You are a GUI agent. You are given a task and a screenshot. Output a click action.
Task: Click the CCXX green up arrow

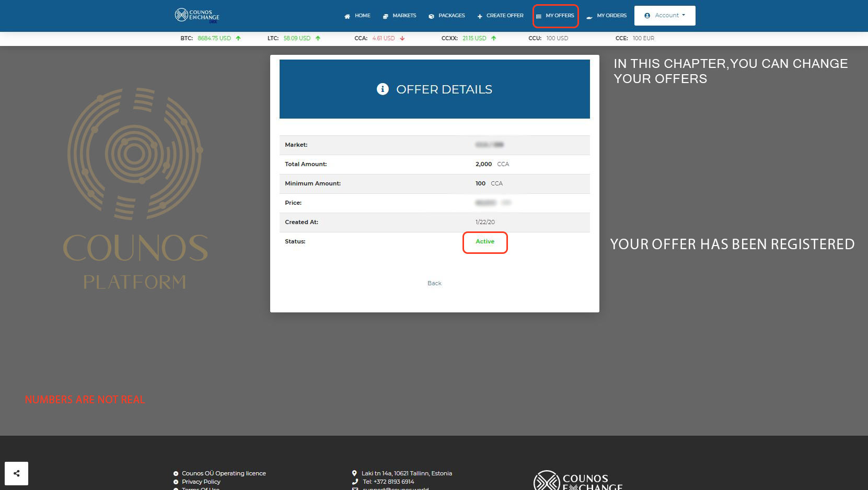pyautogui.click(x=493, y=38)
